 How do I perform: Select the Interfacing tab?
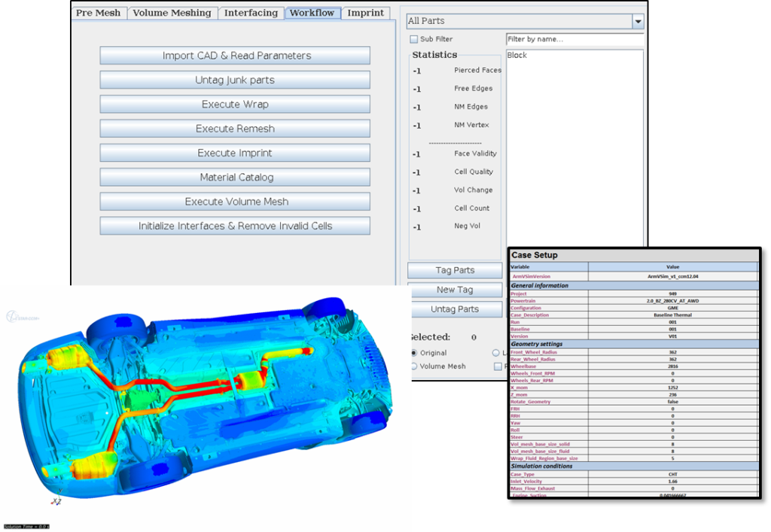click(251, 13)
